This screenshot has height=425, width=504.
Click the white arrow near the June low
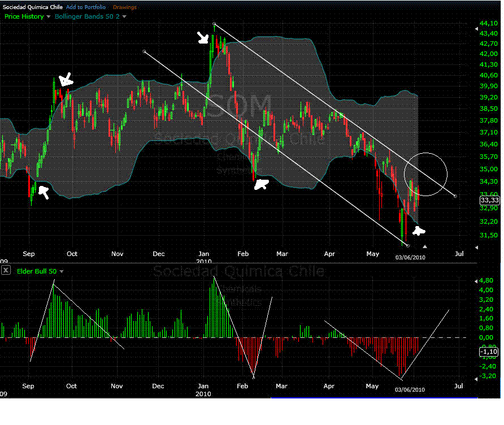[418, 231]
